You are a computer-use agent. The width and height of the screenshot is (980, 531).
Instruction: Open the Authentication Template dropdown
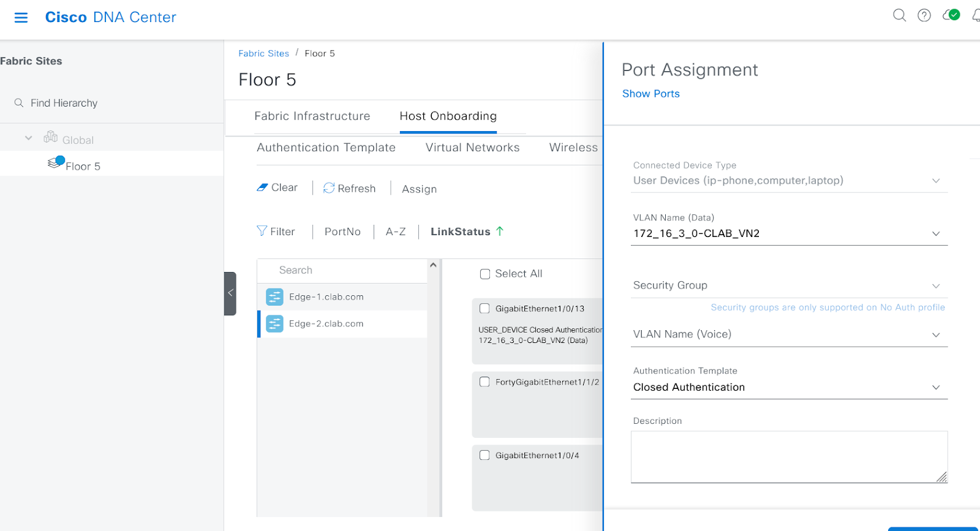[x=789, y=387]
